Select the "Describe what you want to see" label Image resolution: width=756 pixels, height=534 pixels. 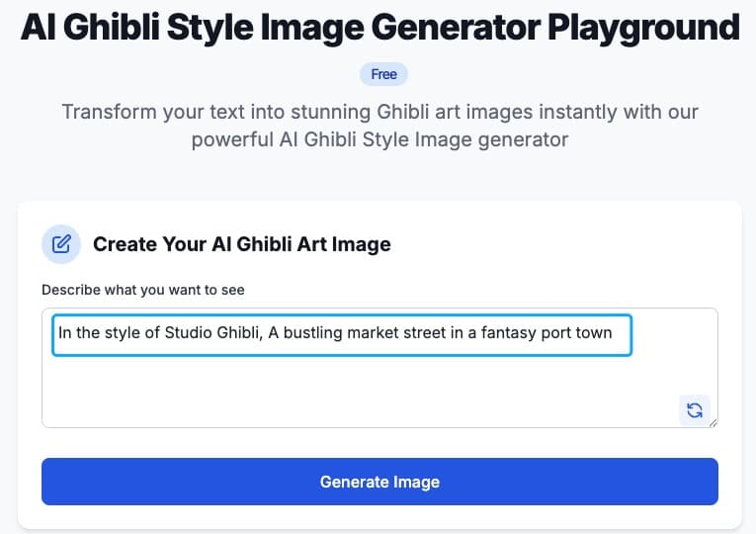point(143,290)
